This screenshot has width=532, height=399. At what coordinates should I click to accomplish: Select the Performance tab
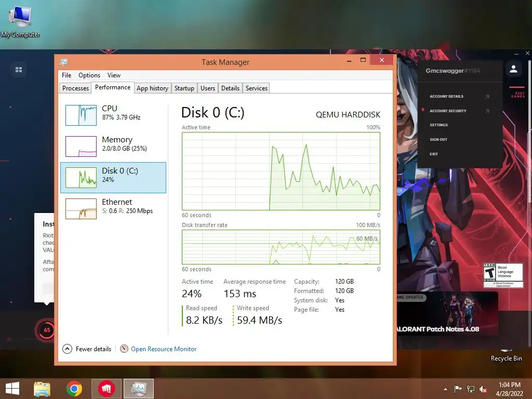pos(113,87)
